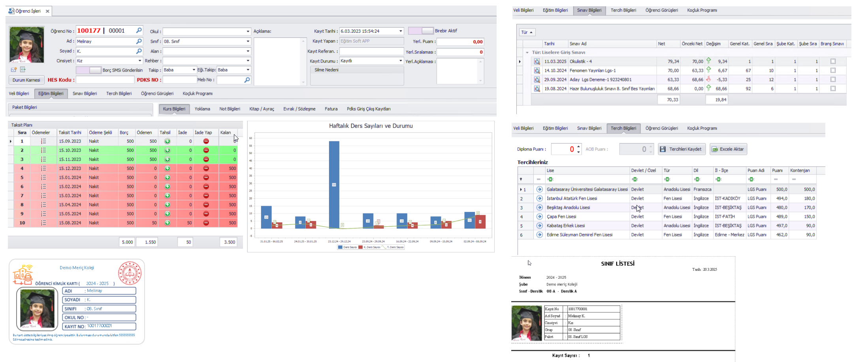
Task: Increase the Diploma Puanı stepper value
Action: pos(578,146)
